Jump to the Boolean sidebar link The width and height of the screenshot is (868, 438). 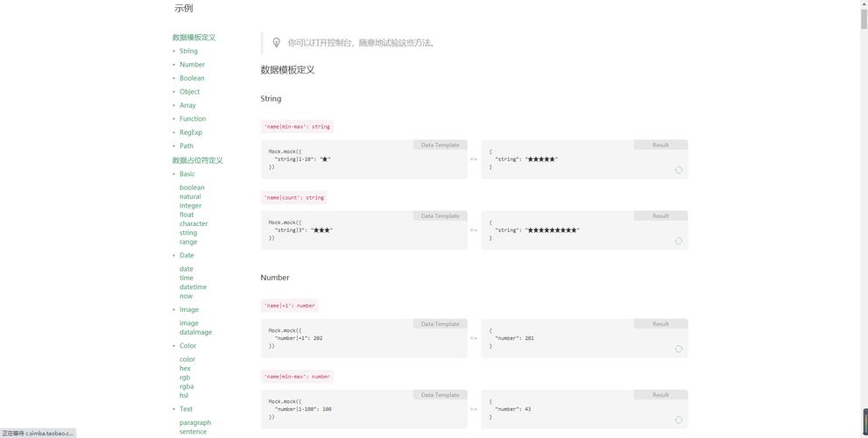point(192,78)
